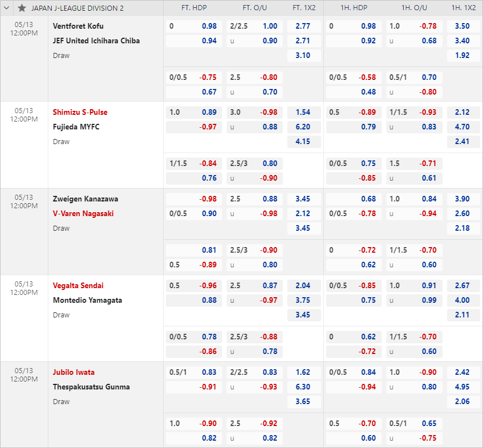
Task: Choose 1H draw odds 2.18 for Kanazawa match
Action: (x=463, y=228)
